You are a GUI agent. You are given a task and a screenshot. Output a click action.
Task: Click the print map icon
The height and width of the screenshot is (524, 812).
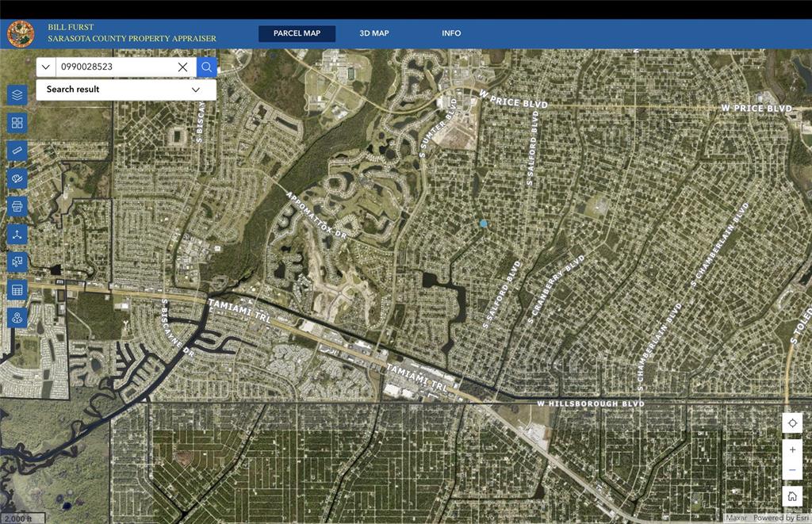click(x=17, y=206)
